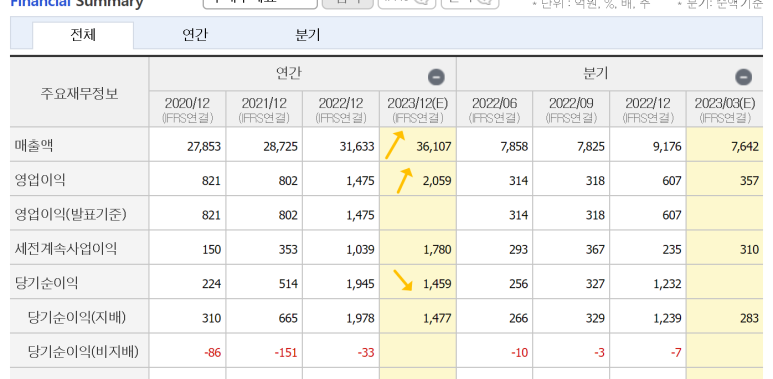The image size is (773, 379).
Task: Select the 353 세전계속사업이익 value
Action: click(288, 249)
